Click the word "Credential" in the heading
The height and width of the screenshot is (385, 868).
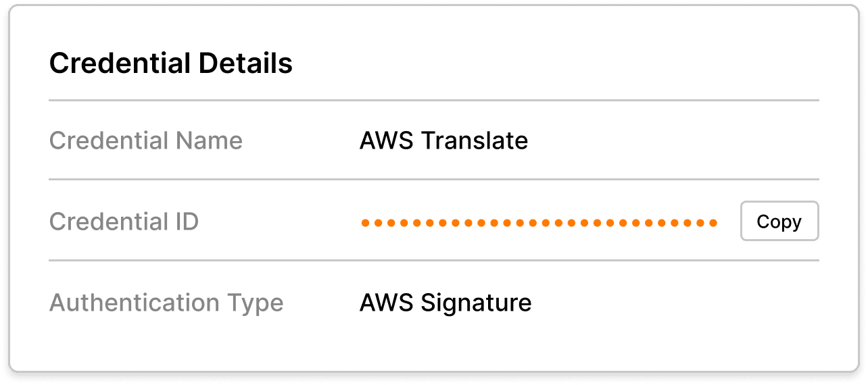pyautogui.click(x=120, y=63)
